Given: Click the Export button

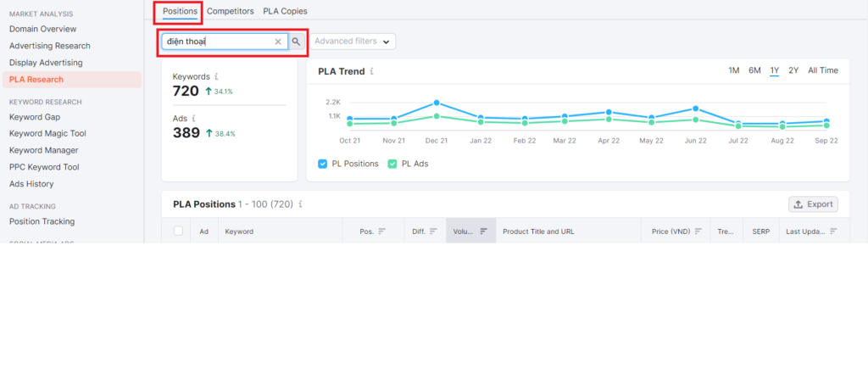Looking at the screenshot, I should pos(813,204).
